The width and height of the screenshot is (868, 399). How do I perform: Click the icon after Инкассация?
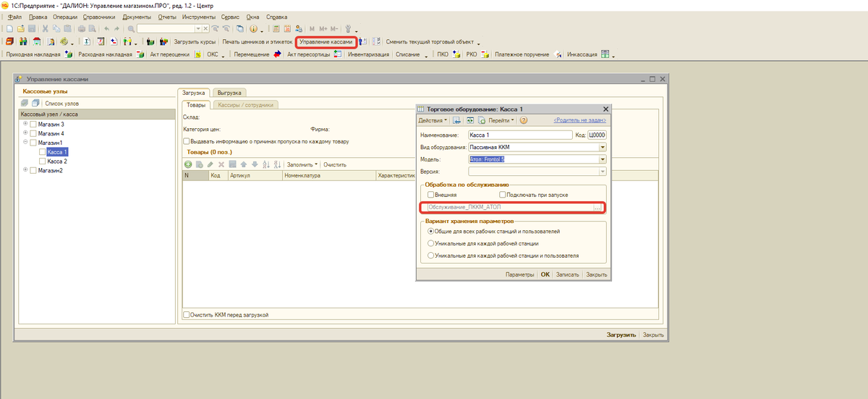click(x=605, y=54)
